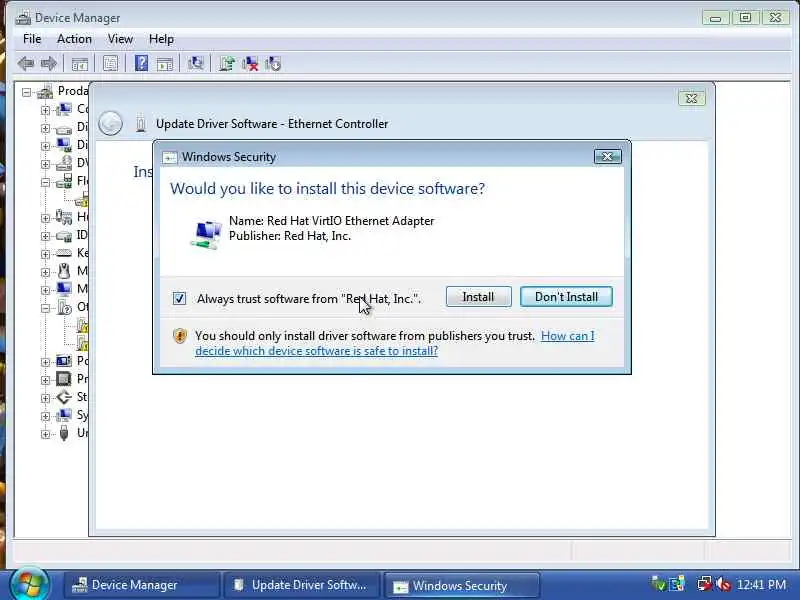The width and height of the screenshot is (800, 600).
Task: Click the Don't Install button
Action: pos(566,297)
